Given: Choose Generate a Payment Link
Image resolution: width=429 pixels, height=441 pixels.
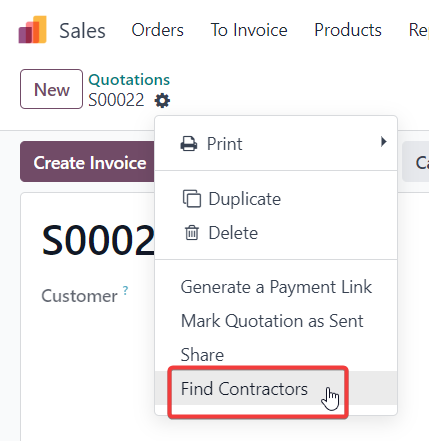Looking at the screenshot, I should [x=276, y=287].
